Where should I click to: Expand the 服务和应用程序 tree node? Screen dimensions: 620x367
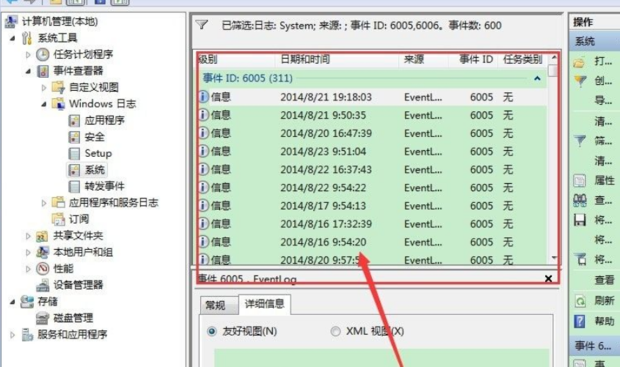(13, 335)
